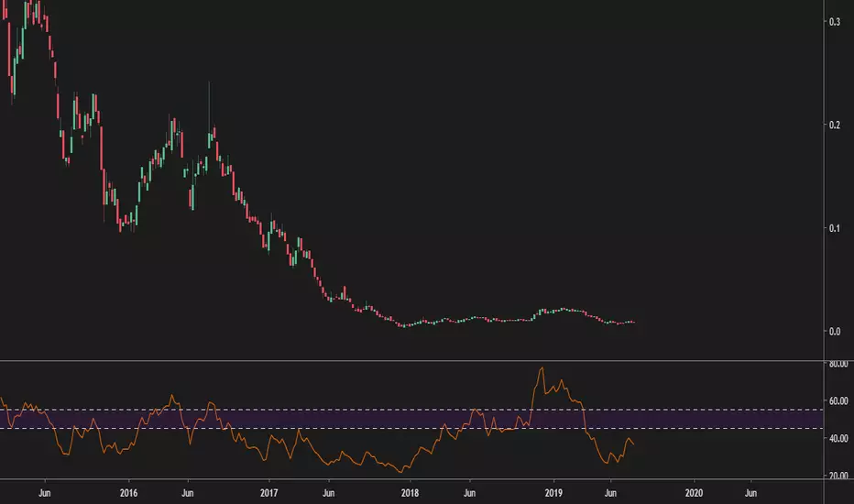Select the 2020 label on time axis
The width and height of the screenshot is (854, 504).
(x=694, y=493)
